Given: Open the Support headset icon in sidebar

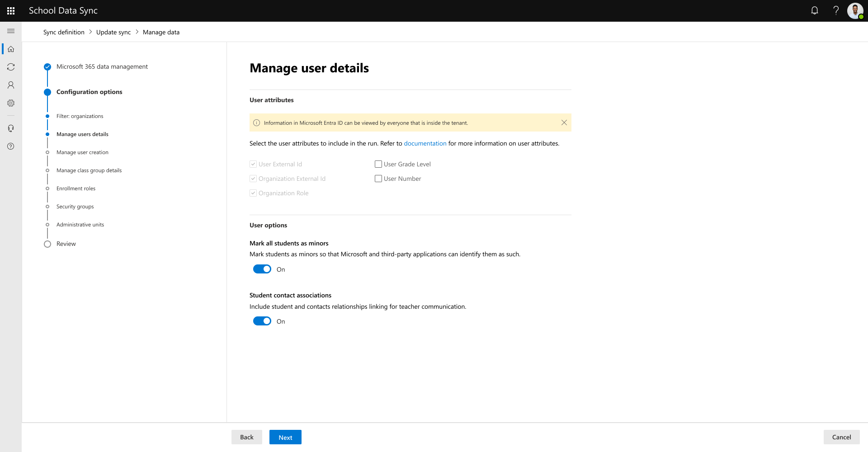Looking at the screenshot, I should point(11,128).
